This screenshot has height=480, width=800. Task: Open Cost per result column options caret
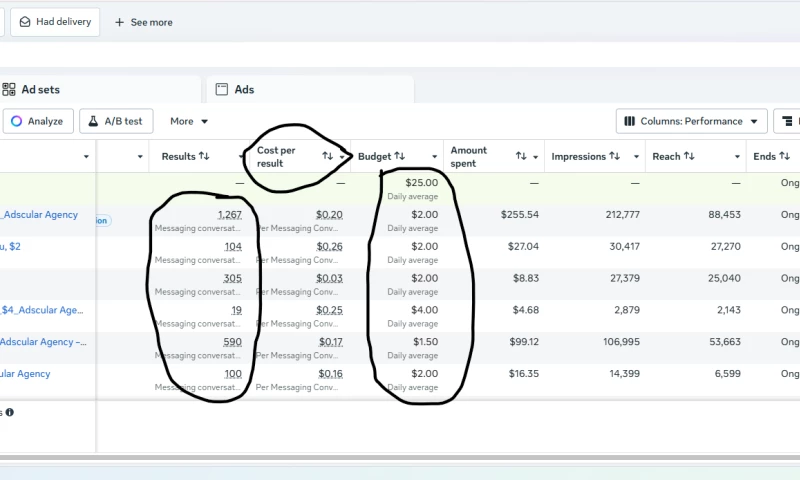pyautogui.click(x=342, y=157)
